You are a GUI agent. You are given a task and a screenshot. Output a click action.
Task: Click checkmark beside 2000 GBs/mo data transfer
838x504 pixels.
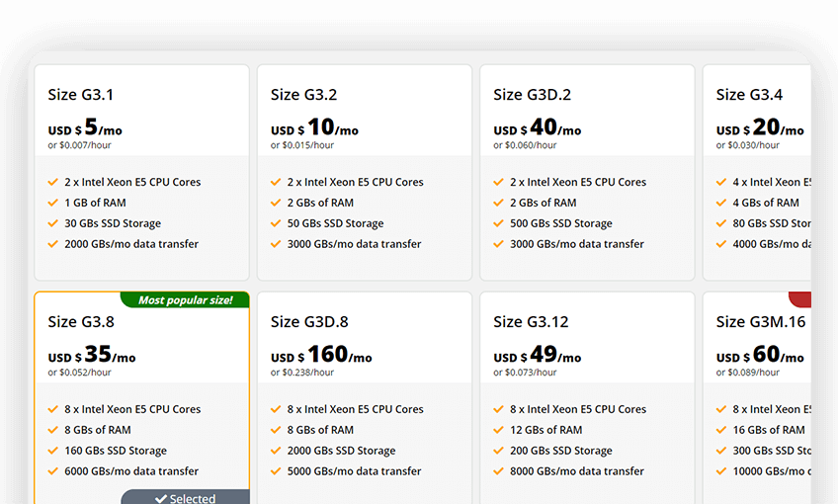pyautogui.click(x=53, y=244)
